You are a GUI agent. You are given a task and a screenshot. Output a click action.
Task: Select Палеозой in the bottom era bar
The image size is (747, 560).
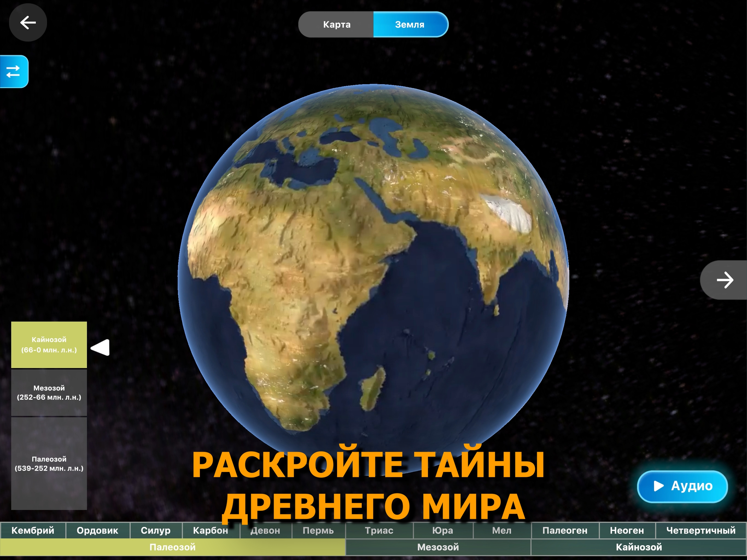tap(173, 547)
